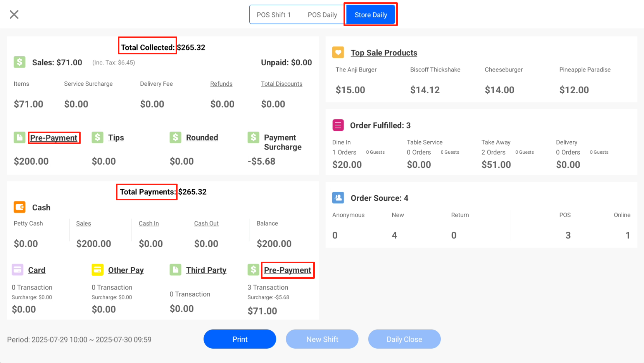
Task: Open the Top Sale Products link
Action: pos(384,53)
